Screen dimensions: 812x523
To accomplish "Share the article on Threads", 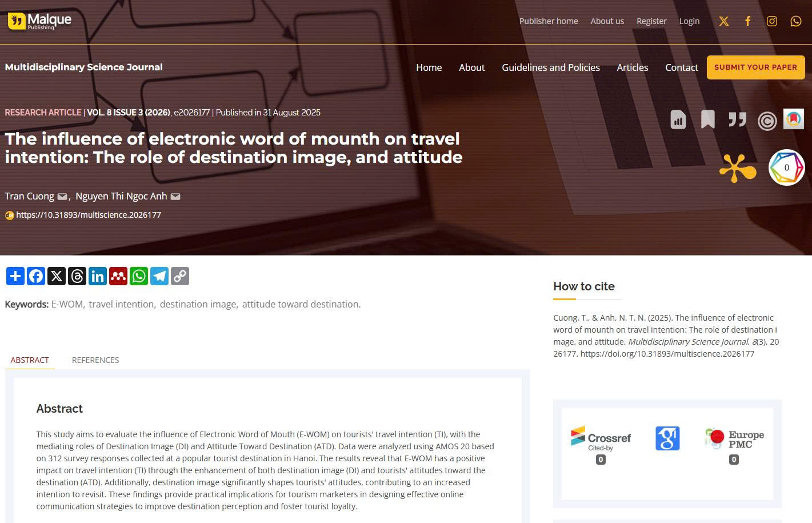I will (x=77, y=276).
